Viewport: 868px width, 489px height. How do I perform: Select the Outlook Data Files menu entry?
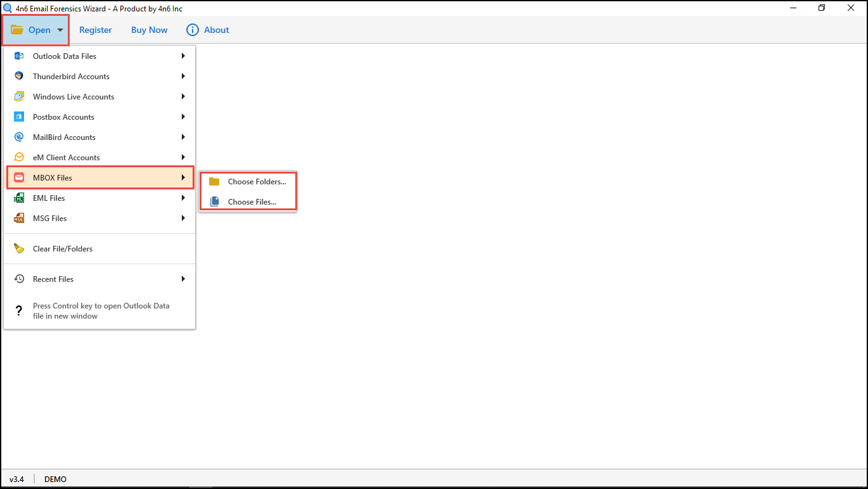pyautogui.click(x=99, y=56)
